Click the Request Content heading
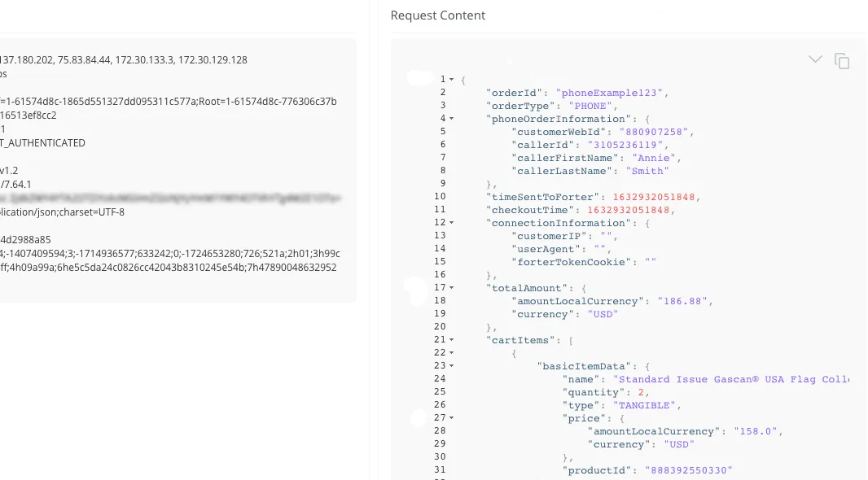The width and height of the screenshot is (868, 480). tap(438, 15)
